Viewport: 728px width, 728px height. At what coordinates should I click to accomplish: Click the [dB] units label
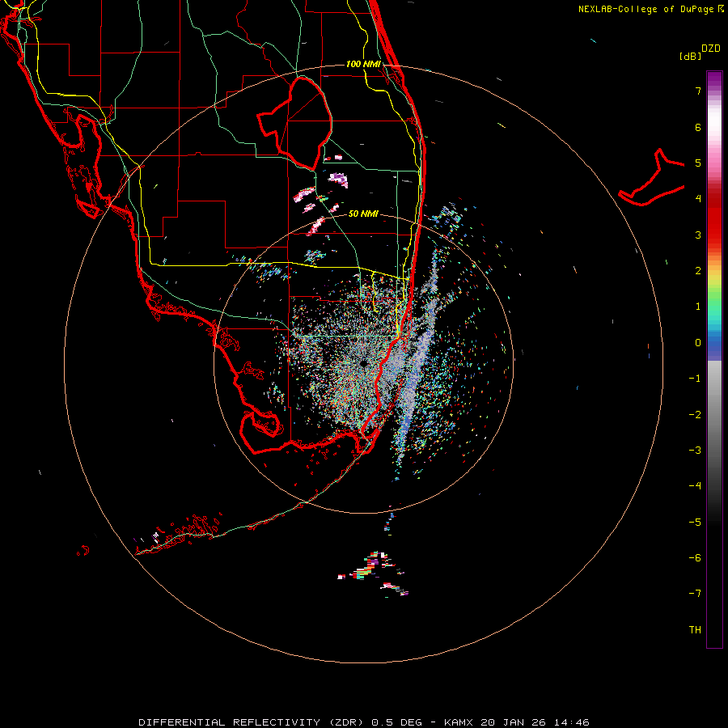690,56
